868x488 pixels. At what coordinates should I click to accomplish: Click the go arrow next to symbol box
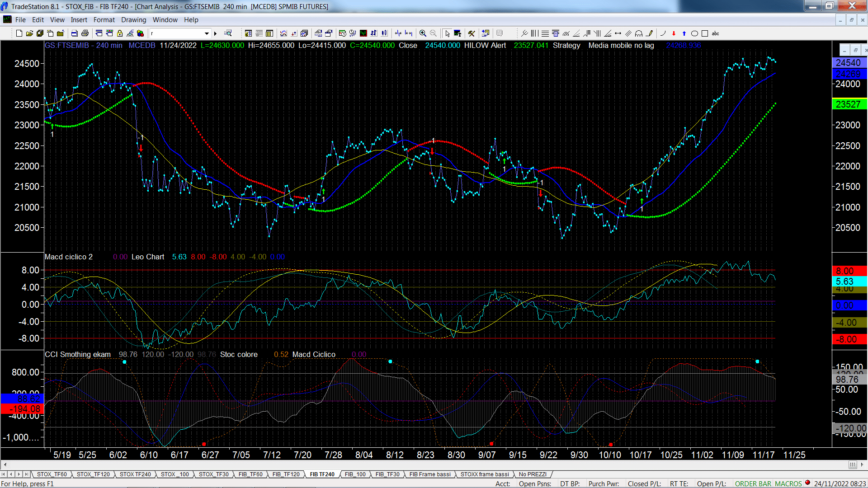[x=216, y=33]
